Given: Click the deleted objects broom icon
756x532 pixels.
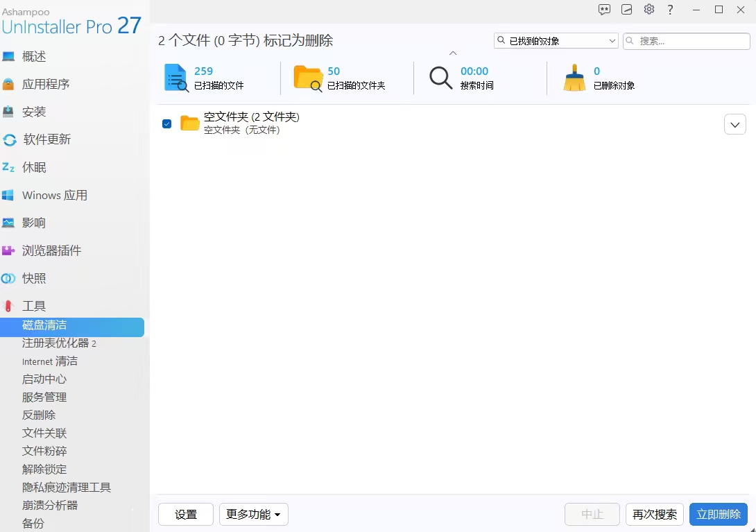Looking at the screenshot, I should (574, 78).
